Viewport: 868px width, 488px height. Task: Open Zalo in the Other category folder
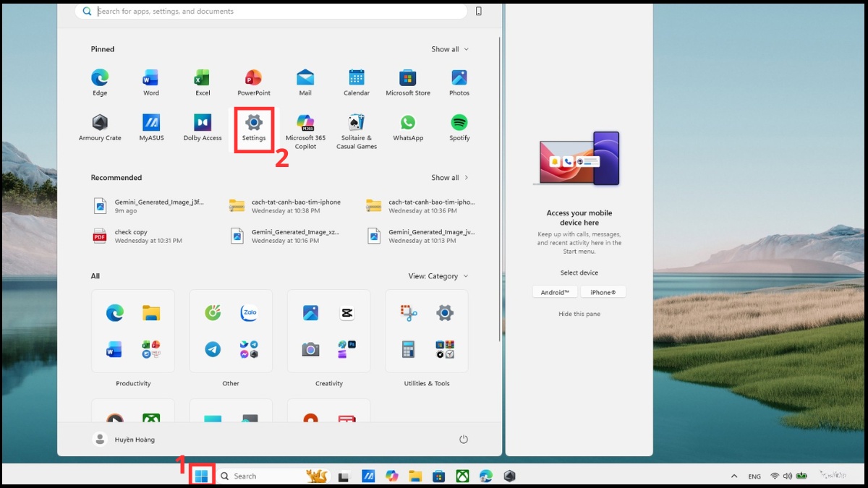pos(250,313)
